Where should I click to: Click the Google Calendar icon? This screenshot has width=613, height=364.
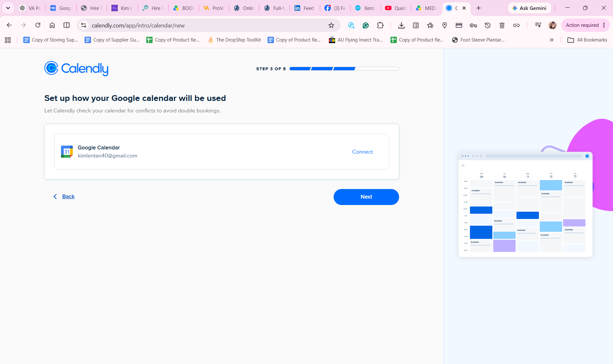[67, 152]
